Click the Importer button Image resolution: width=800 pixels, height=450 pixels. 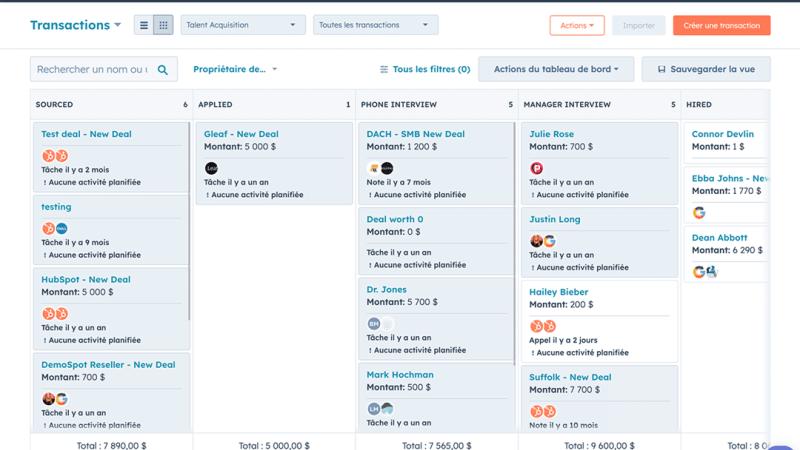[639, 26]
